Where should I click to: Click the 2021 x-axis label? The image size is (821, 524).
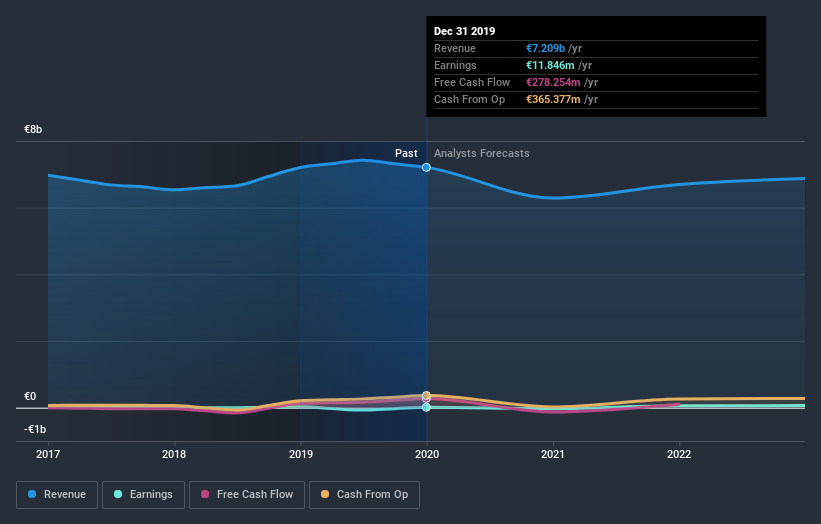click(x=552, y=454)
